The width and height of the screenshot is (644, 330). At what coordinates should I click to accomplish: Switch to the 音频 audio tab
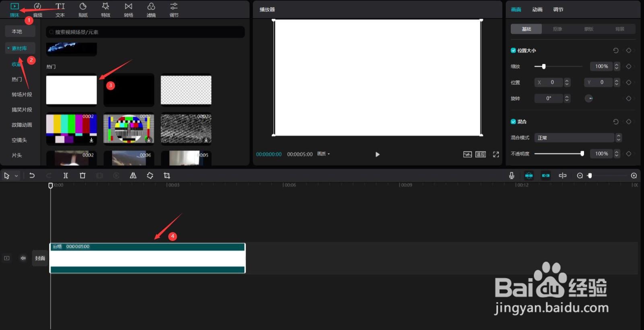37,10
